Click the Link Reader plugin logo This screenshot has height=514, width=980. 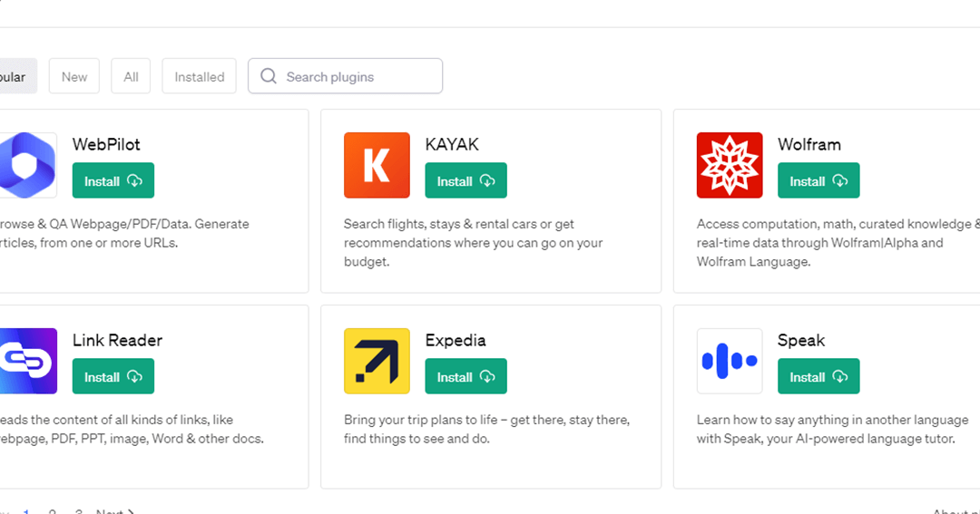click(x=28, y=361)
